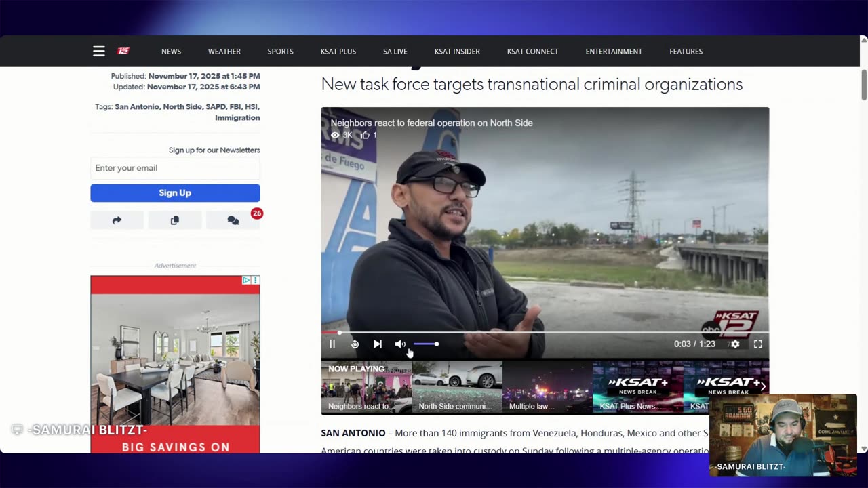Open the comments icon with 26 badge
868x488 pixels.
[x=233, y=220]
